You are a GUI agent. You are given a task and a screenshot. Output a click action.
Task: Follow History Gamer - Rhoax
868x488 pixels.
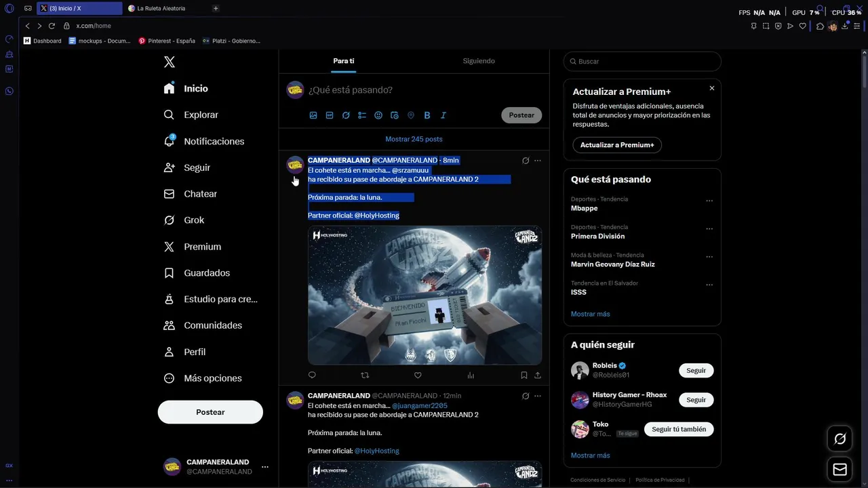(x=696, y=400)
